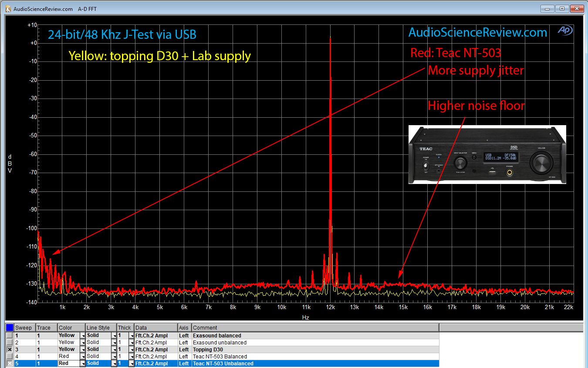Open Thick dropdown for Topping D30 row
Screen dimensions: 588x368
132,350
